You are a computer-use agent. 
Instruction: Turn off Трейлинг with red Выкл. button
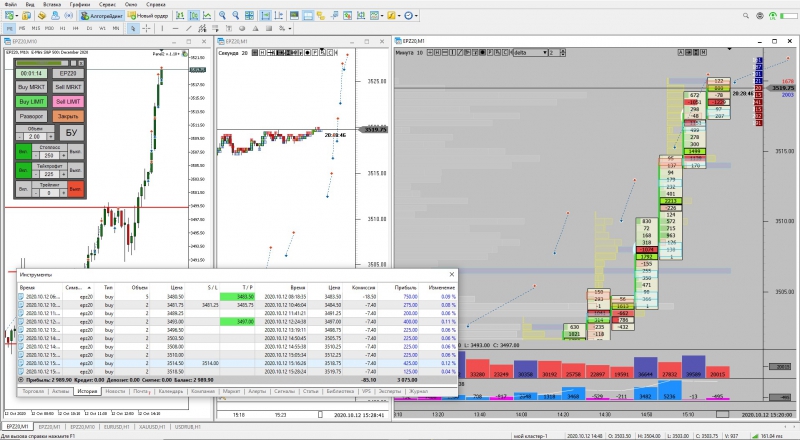(76, 189)
